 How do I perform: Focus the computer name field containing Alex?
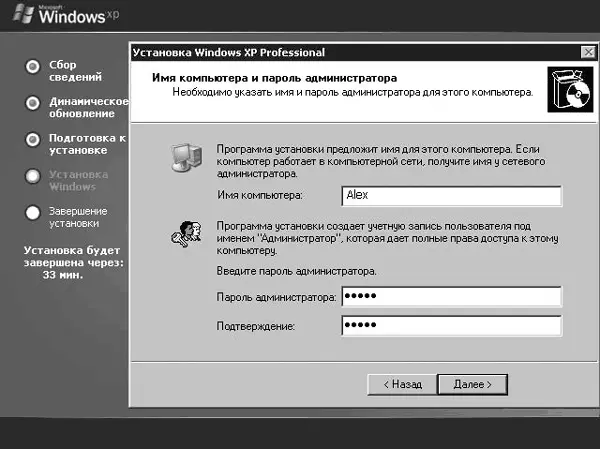point(450,196)
